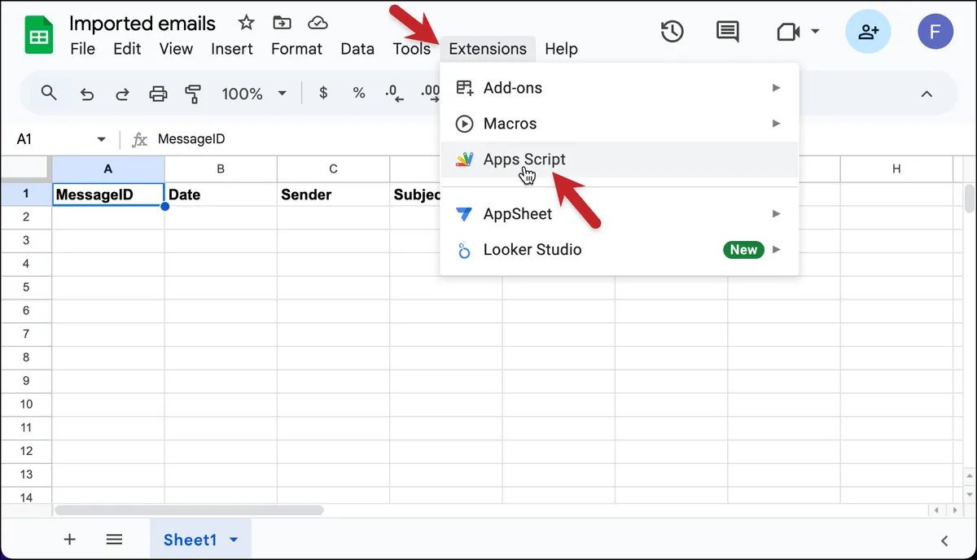The image size is (977, 560).
Task: Expand the camera meeting dropdown arrow
Action: click(815, 33)
